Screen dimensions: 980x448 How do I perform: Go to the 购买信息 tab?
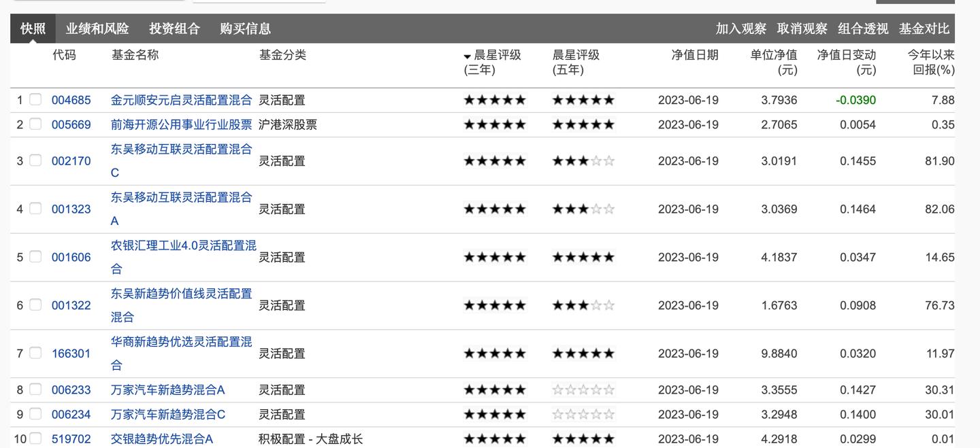(x=246, y=29)
